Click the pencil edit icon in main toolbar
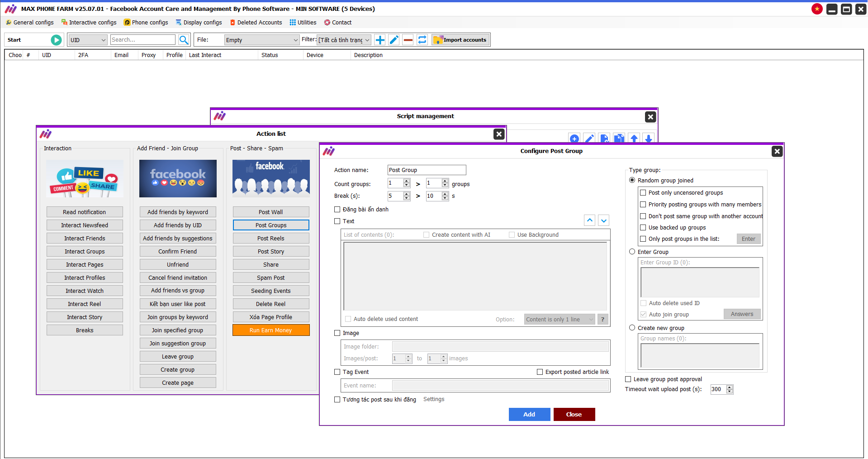This screenshot has width=868, height=459. [394, 40]
